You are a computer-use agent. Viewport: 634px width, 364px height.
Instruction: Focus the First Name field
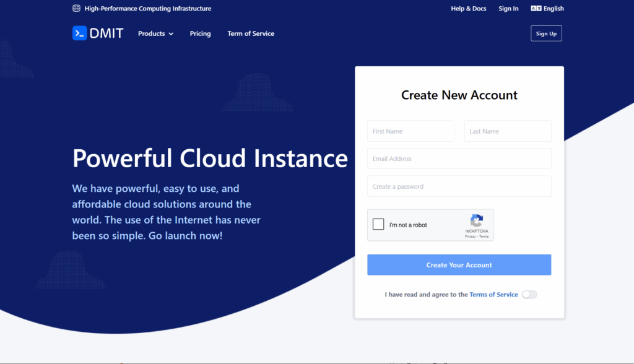click(x=410, y=131)
